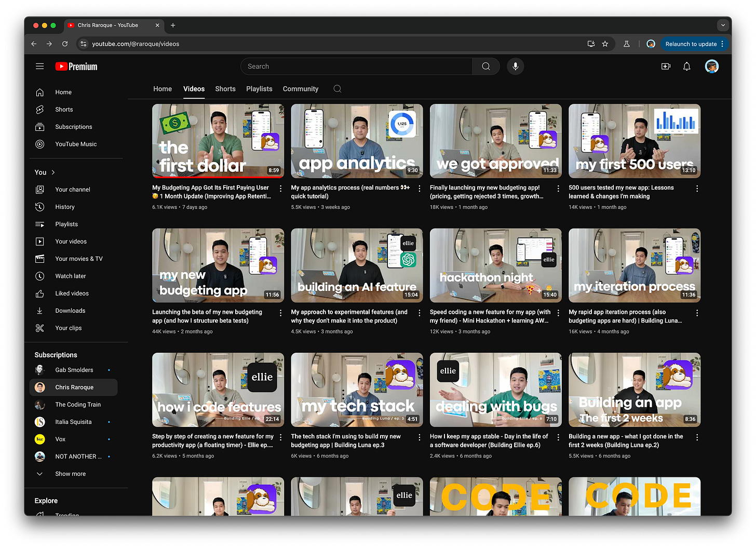
Task: Open options menu for 500 users video
Action: point(697,189)
